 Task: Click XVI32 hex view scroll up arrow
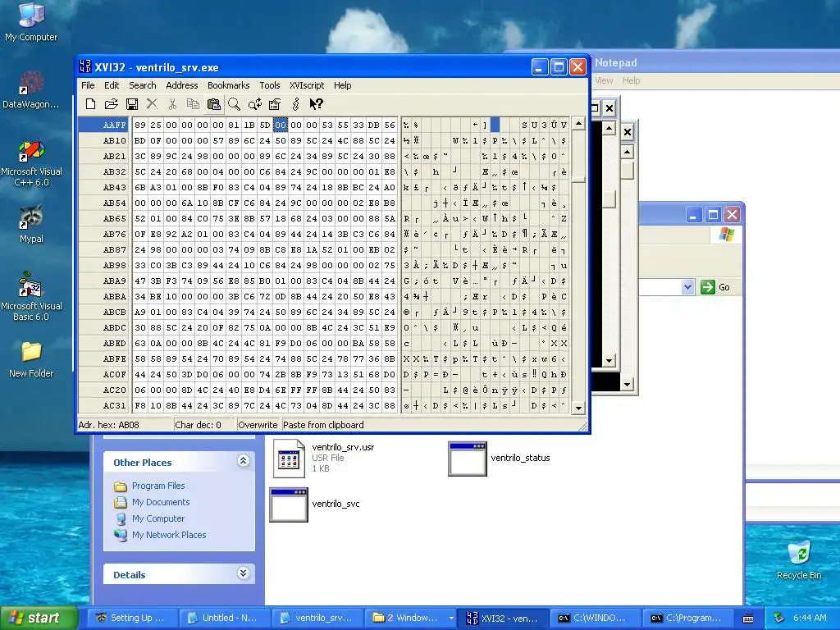click(x=578, y=124)
